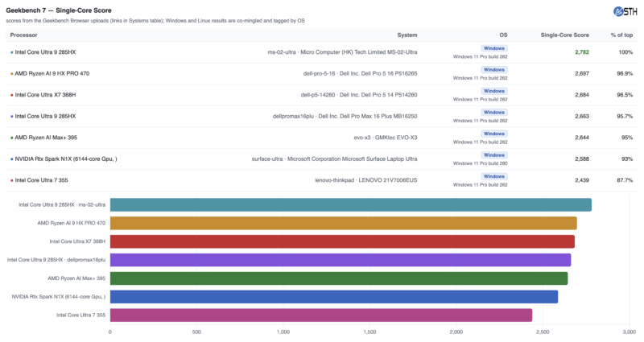Image resolution: width=644 pixels, height=342 pixels.
Task: Click the Windows tag on the ms-02-ultra row
Action: [x=493, y=48]
